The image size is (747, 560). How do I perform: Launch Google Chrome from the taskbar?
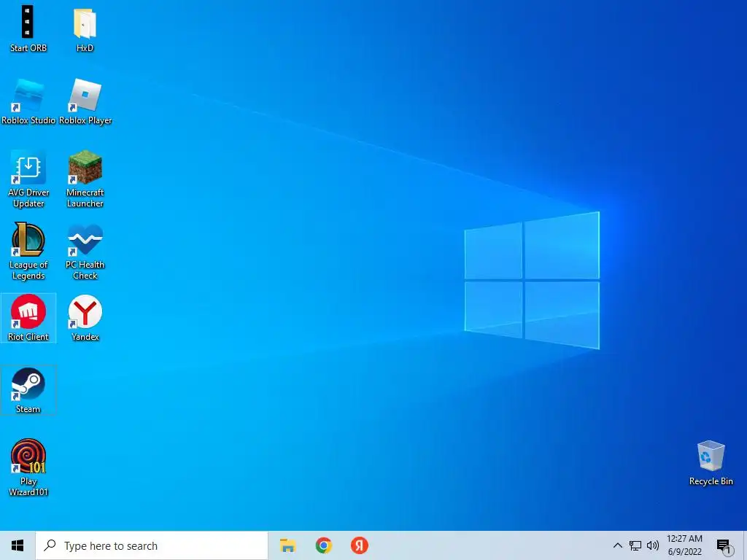323,545
